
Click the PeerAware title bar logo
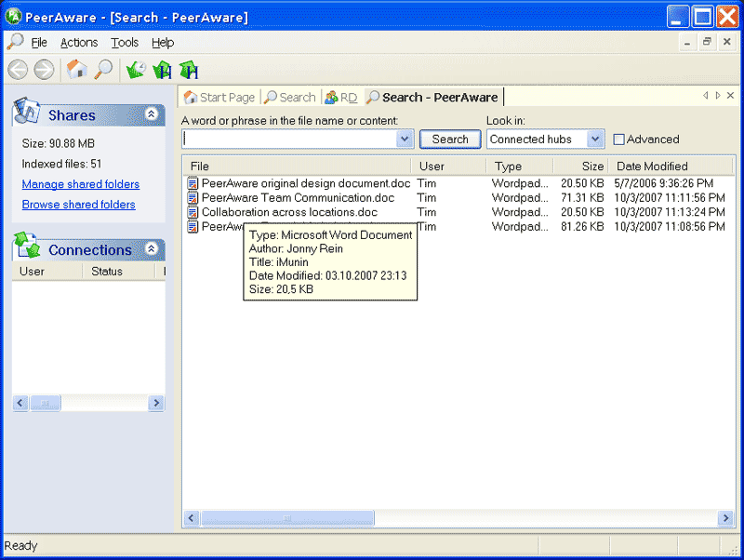[13, 16]
